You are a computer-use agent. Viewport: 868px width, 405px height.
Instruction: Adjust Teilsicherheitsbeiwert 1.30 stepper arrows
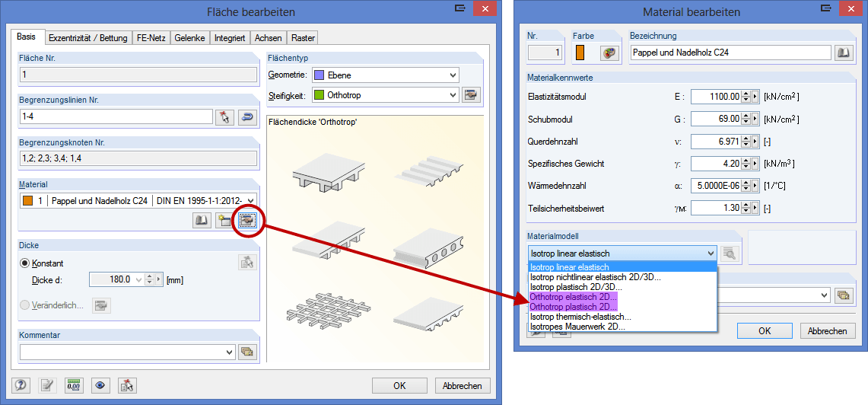[x=746, y=209]
